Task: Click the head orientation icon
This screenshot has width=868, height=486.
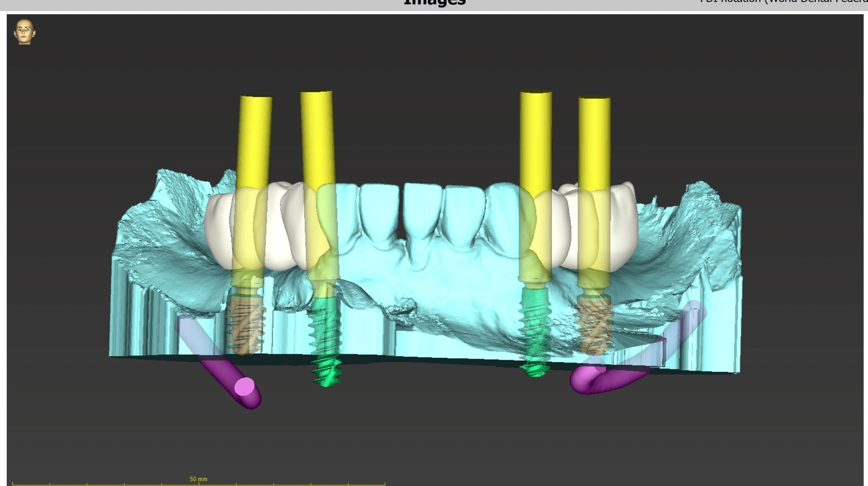Action: 25,32
